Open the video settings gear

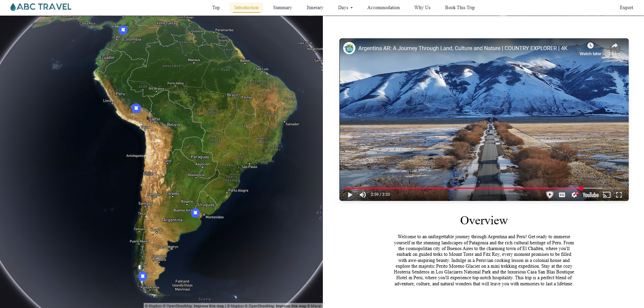point(574,195)
